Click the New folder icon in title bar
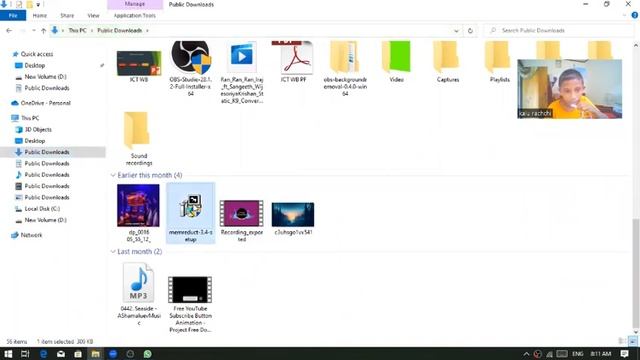The height and width of the screenshot is (360, 640). 29,4
